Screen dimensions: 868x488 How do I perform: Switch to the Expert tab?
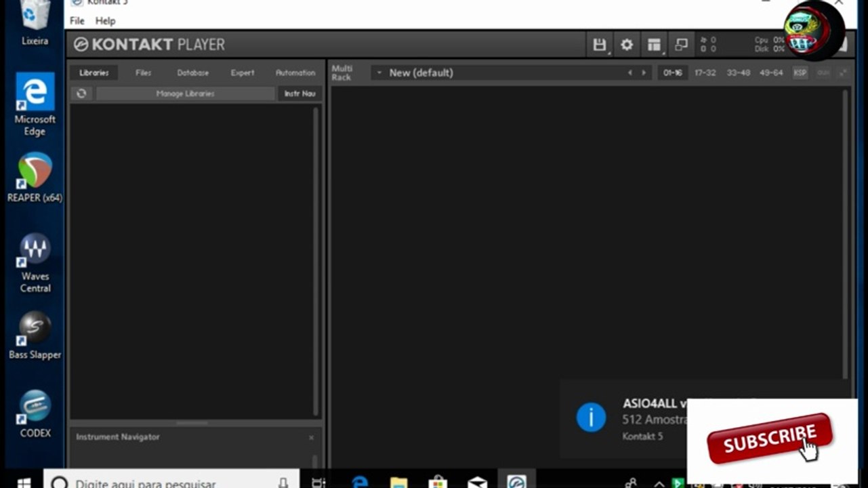tap(243, 73)
